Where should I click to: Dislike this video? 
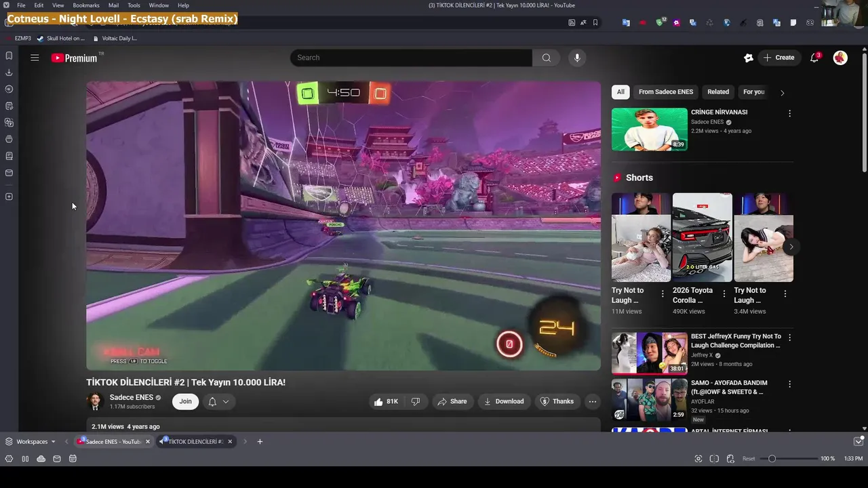(x=415, y=401)
